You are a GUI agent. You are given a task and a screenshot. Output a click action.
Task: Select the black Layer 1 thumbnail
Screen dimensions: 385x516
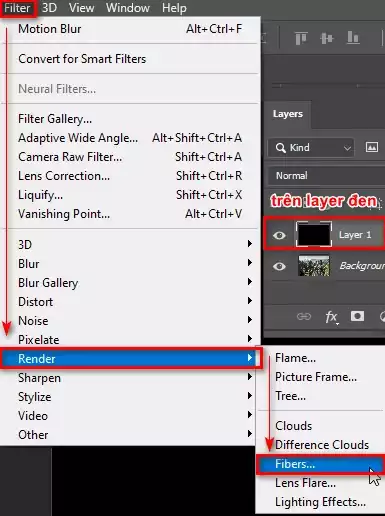coord(314,235)
